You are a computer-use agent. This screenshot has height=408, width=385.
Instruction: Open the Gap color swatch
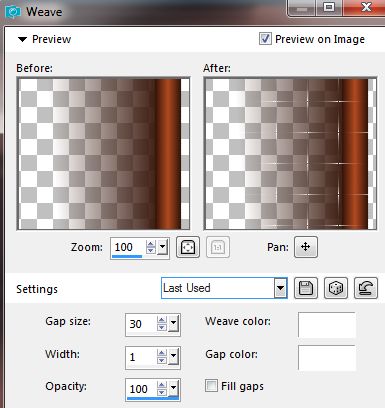(327, 358)
